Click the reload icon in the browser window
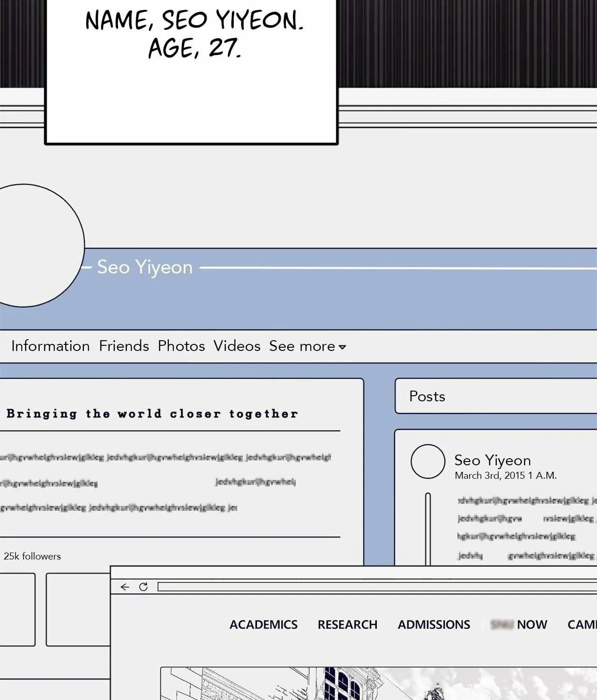The height and width of the screenshot is (700, 597). (144, 587)
